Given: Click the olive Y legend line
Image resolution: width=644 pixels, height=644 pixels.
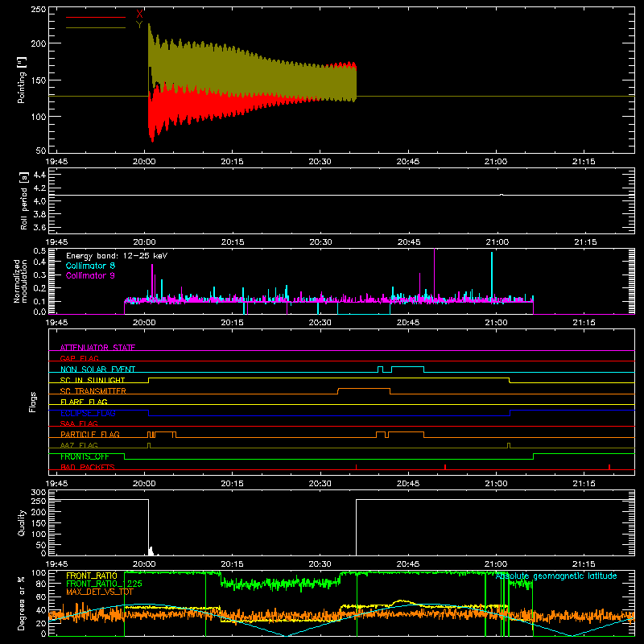Looking at the screenshot, I should [x=95, y=28].
